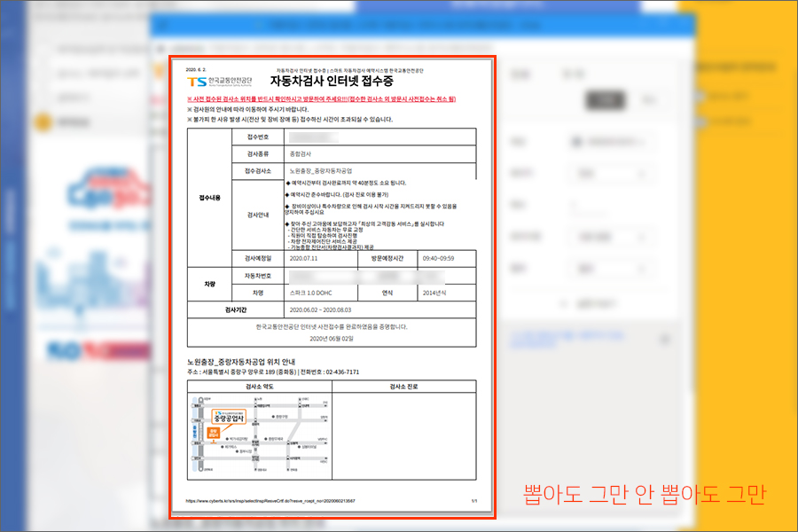Click the 불가피 한 사유 발생 notice line
This screenshot has width=798, height=532.
290,120
